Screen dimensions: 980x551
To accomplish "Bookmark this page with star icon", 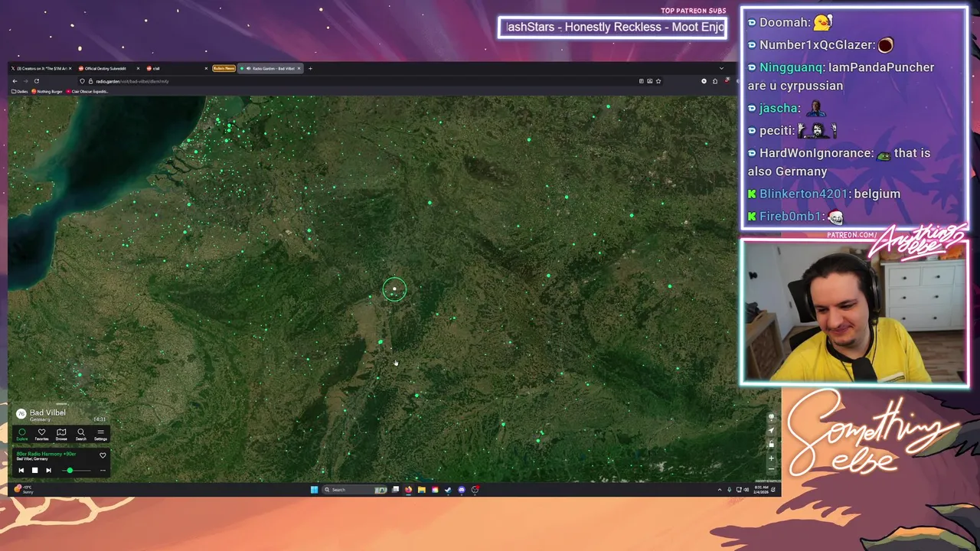I will pos(658,81).
